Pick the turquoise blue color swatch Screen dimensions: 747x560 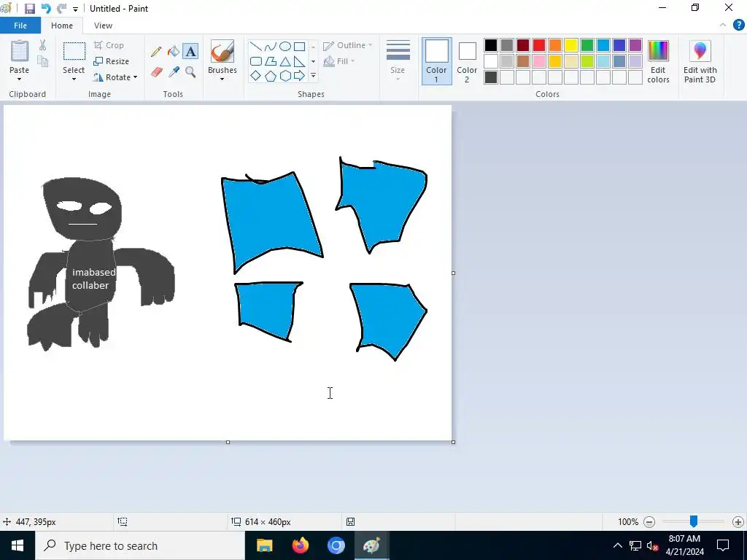[x=603, y=45]
